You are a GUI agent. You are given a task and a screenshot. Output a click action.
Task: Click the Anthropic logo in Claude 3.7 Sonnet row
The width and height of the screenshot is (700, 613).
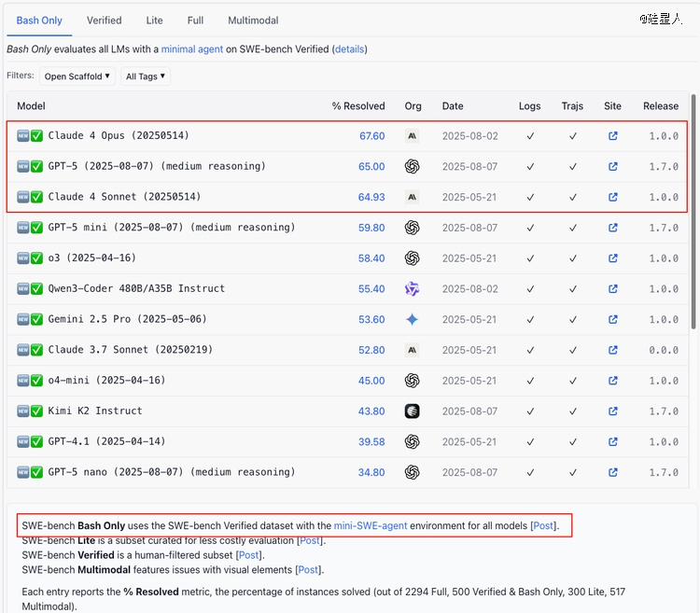(x=413, y=350)
